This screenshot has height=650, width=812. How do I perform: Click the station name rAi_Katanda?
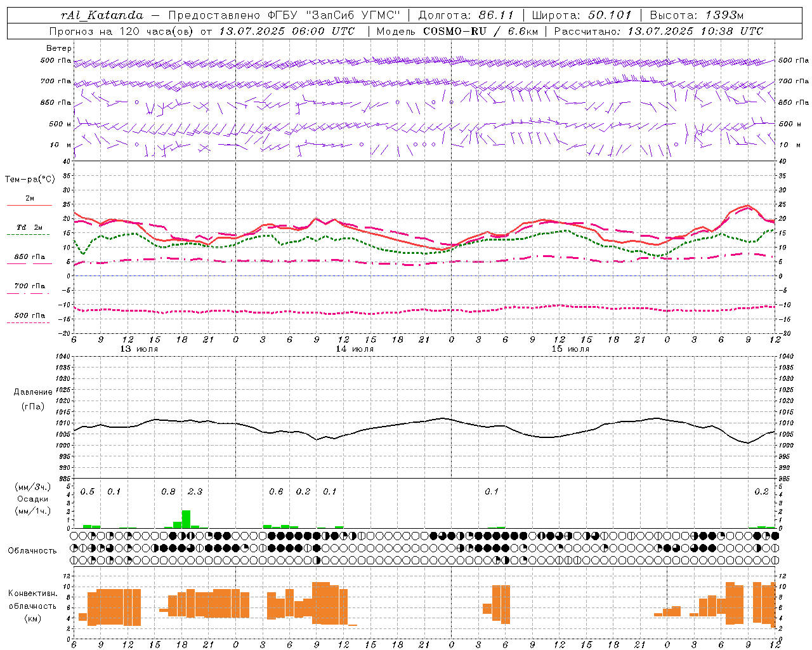pyautogui.click(x=101, y=15)
